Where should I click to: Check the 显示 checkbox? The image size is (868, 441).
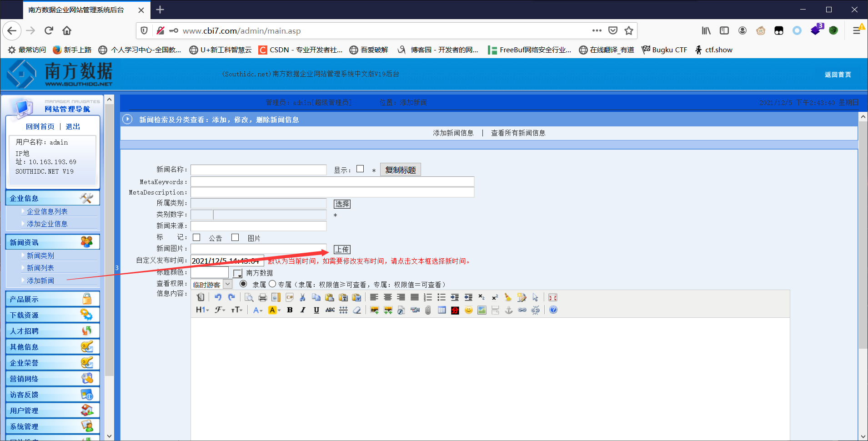click(x=360, y=169)
